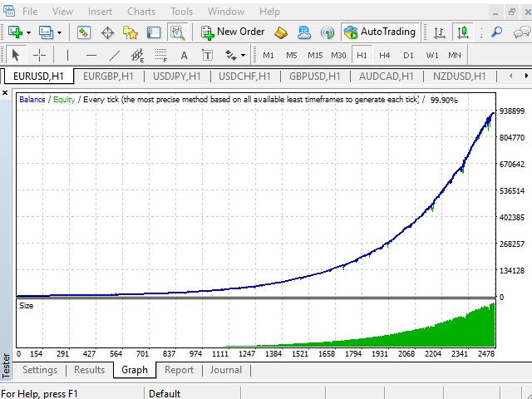
Task: Select the Tester Graph tab
Action: tap(135, 370)
